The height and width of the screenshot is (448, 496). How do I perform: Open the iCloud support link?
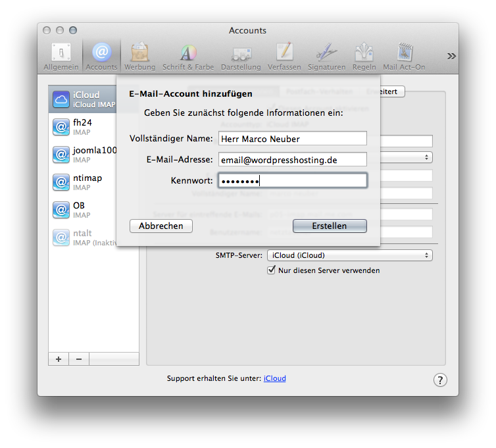(274, 378)
